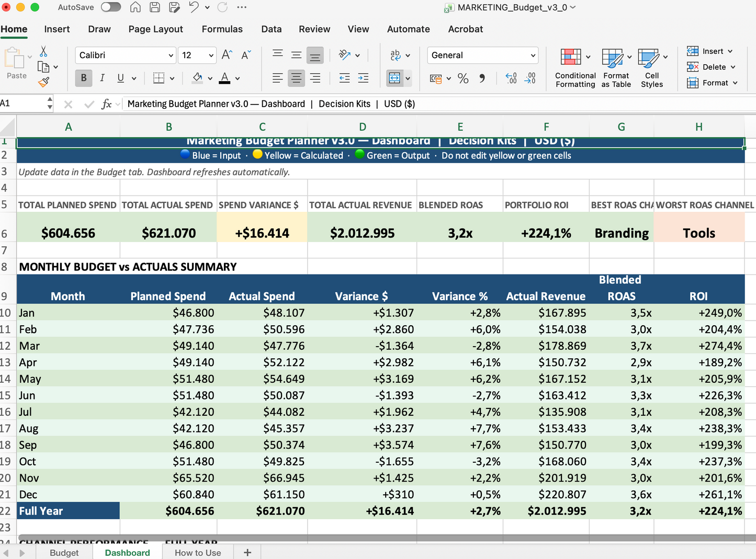Viewport: 756px width, 559px height.
Task: Toggle Bold formatting
Action: (84, 78)
